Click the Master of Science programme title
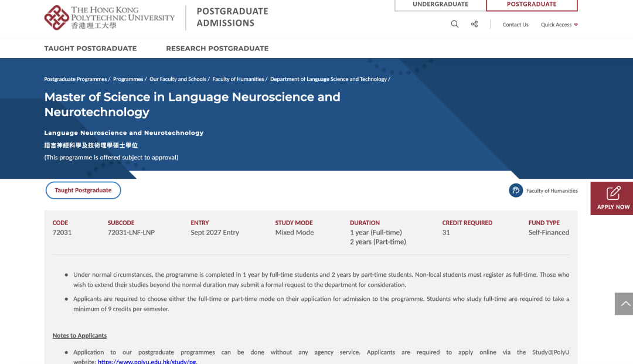The width and height of the screenshot is (633, 364). (x=192, y=104)
